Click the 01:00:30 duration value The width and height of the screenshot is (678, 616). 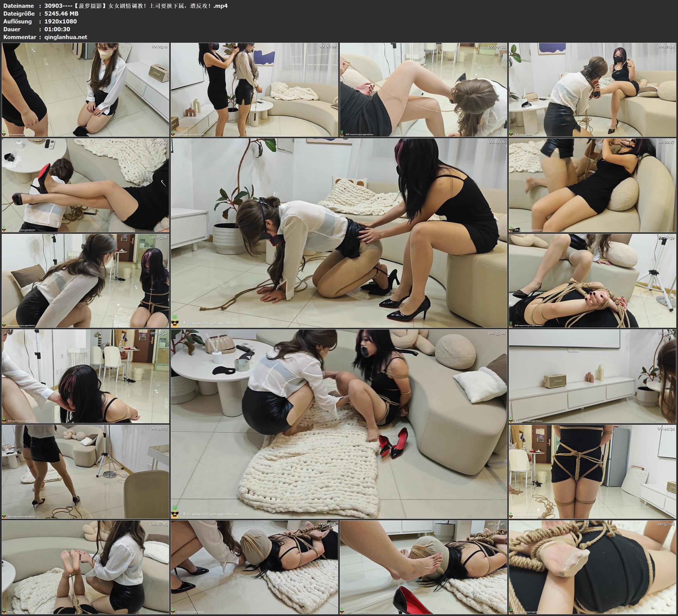tap(57, 29)
